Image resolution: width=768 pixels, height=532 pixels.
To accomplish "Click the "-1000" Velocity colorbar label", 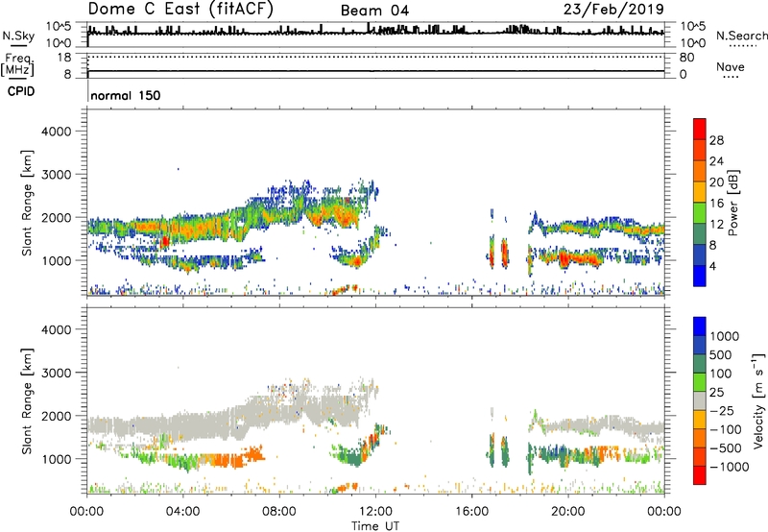I will (730, 467).
